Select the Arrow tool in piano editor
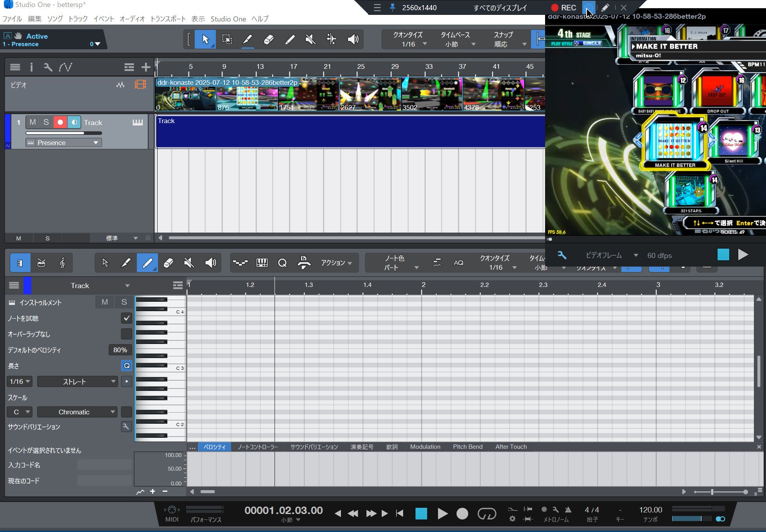This screenshot has height=532, width=766. [105, 263]
